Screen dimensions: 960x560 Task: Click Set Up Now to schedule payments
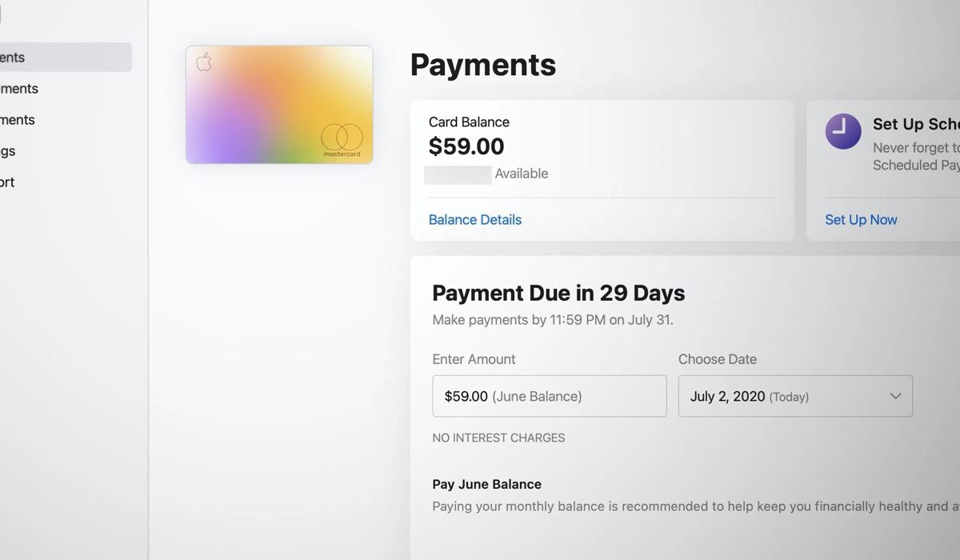point(861,219)
